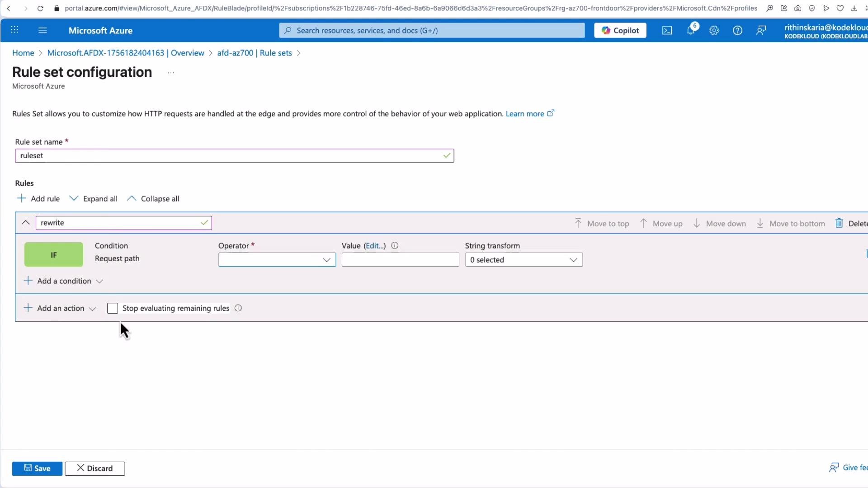Click Collapse all rules
Image resolution: width=868 pixels, height=488 pixels.
153,198
